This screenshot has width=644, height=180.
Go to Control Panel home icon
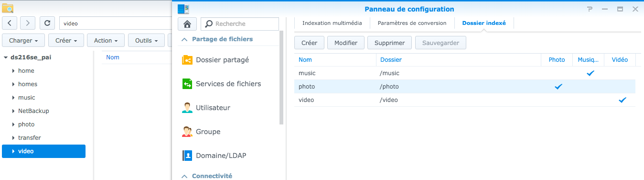(187, 24)
